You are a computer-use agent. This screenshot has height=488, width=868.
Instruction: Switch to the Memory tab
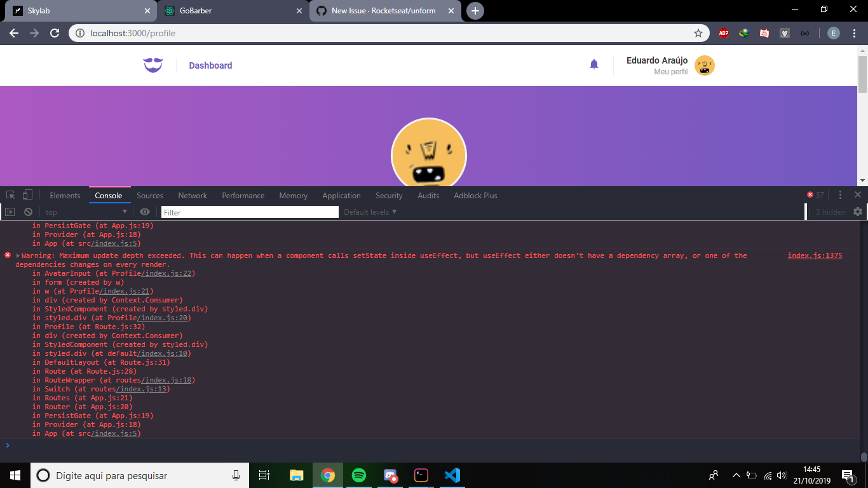[293, 196]
